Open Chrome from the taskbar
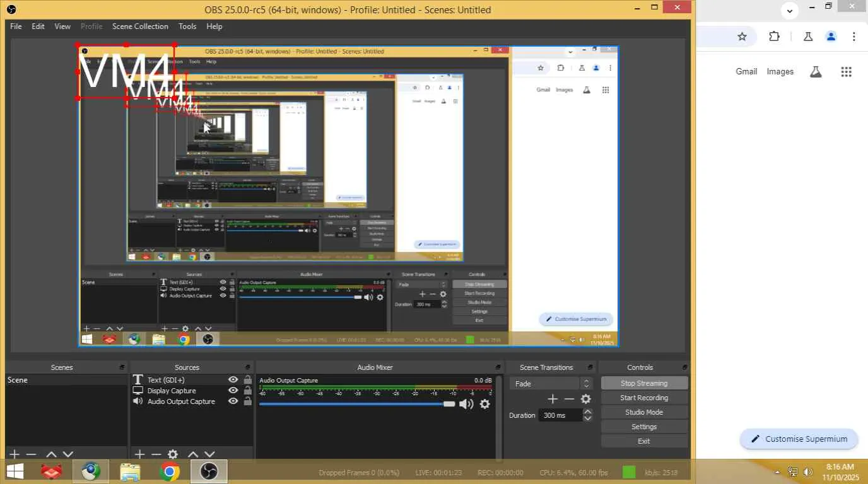868x484 pixels. [169, 471]
